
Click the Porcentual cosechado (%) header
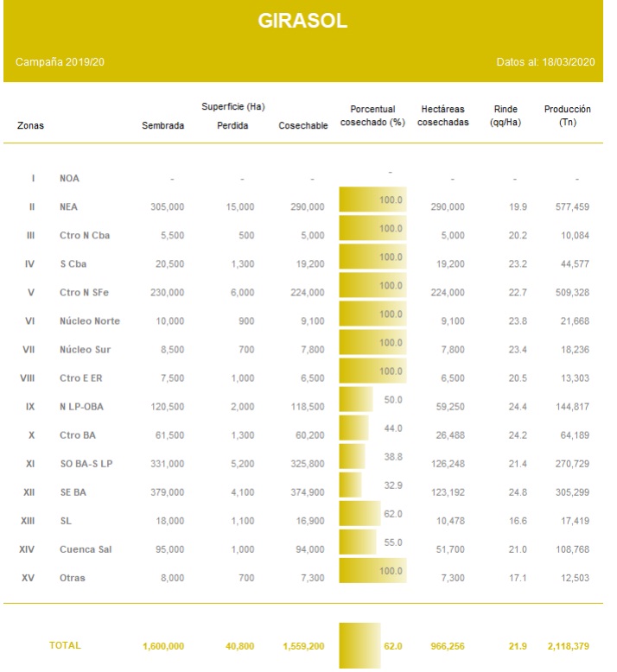point(372,116)
